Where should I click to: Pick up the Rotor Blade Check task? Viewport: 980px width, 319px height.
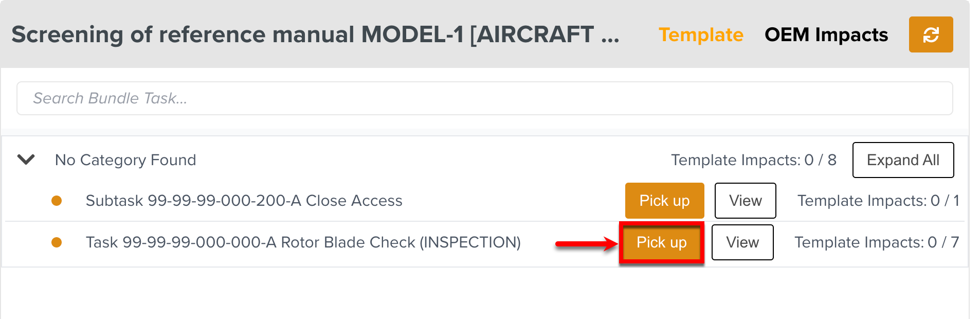point(661,242)
